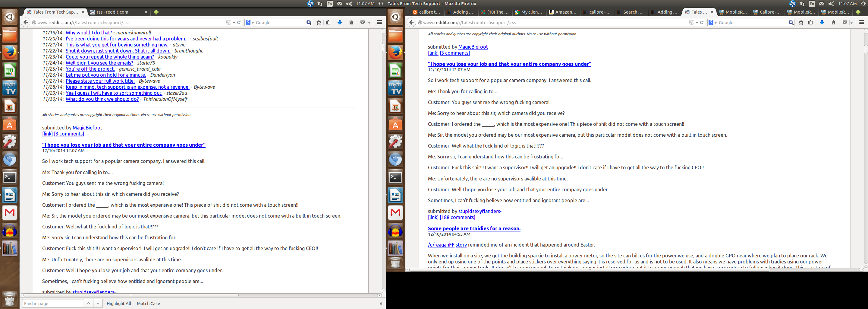Open downloads arrow in right Firefox window

click(x=822, y=22)
